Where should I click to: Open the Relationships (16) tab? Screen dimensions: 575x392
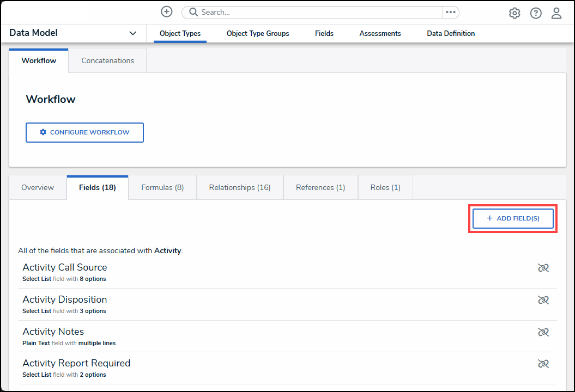[x=240, y=187]
